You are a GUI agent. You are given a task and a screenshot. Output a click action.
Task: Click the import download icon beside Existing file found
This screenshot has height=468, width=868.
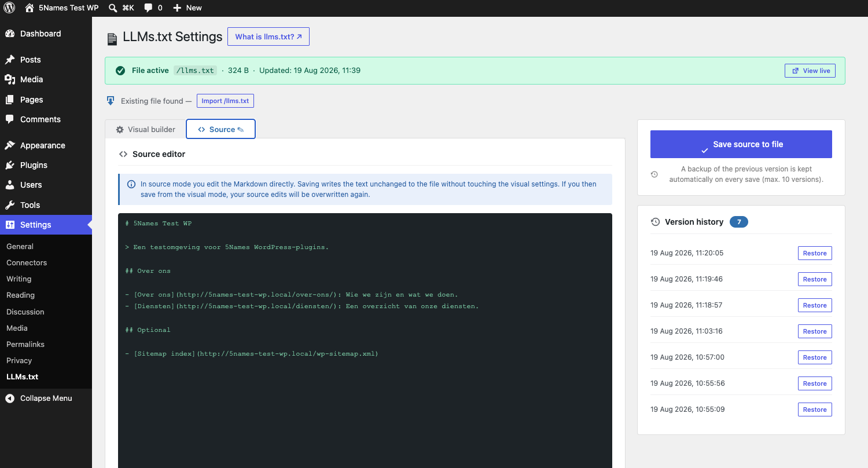tap(111, 101)
